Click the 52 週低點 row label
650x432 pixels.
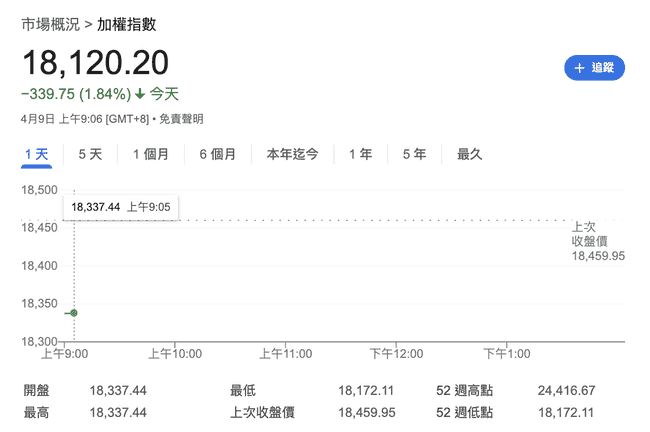coord(464,413)
